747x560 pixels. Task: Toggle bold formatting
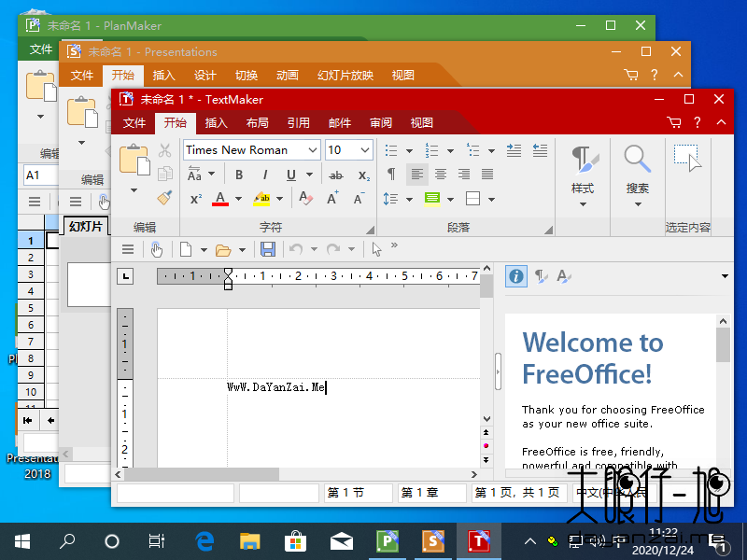(239, 175)
